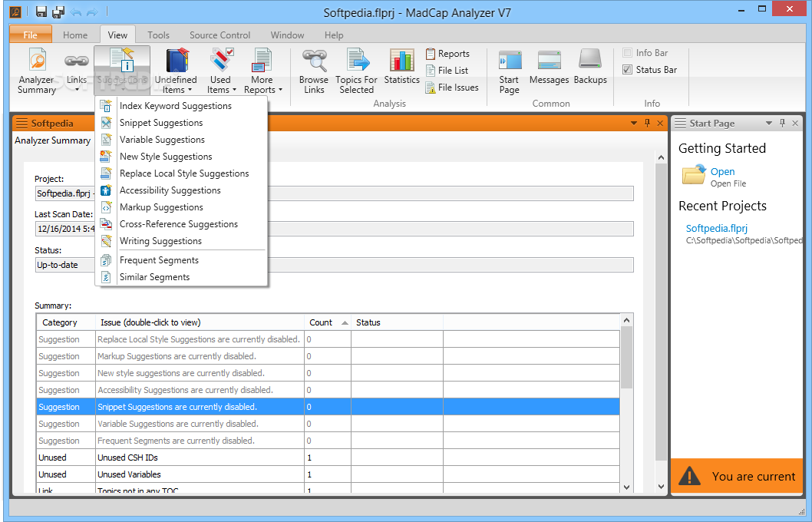The image size is (812, 522).
Task: Click the Save icon in title bar
Action: [41, 12]
